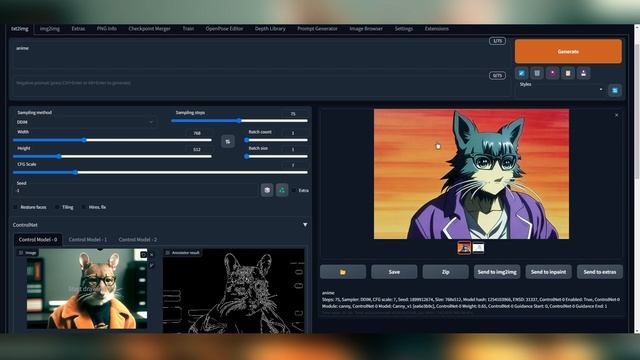
Task: Enable the Tiling checkbox
Action: tap(57, 207)
